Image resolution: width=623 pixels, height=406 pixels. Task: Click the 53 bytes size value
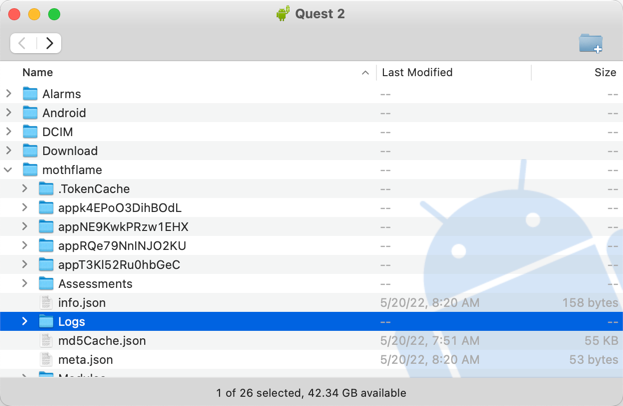point(594,360)
